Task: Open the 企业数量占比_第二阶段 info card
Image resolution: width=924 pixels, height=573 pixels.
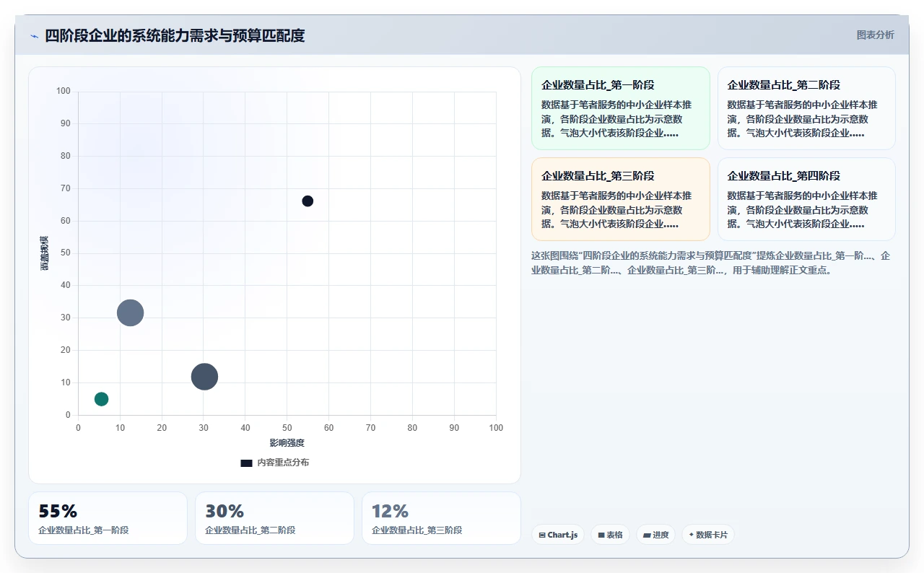Action: pyautogui.click(x=806, y=108)
